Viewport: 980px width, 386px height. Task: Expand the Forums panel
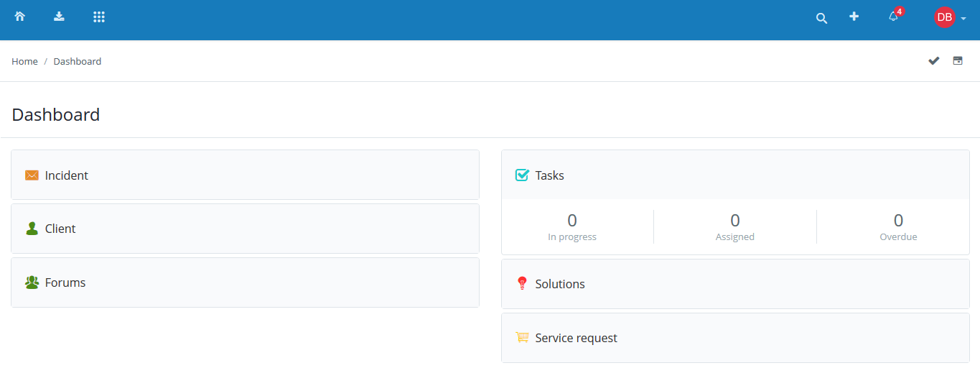65,282
